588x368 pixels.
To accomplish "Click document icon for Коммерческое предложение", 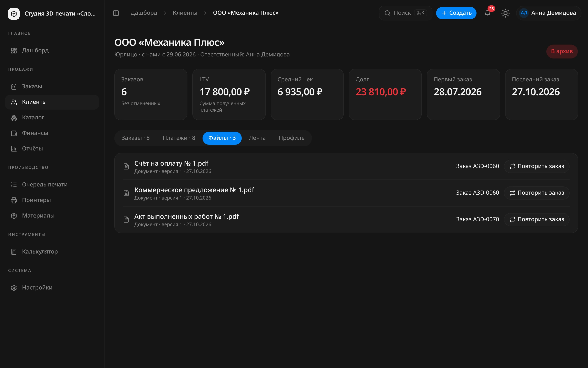I will click(x=126, y=193).
